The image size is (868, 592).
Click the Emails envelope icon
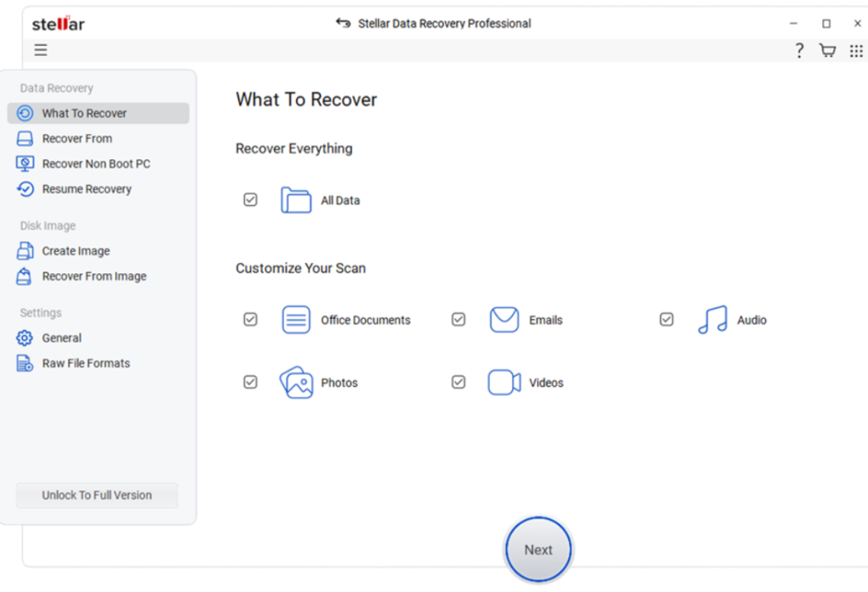[x=504, y=320]
